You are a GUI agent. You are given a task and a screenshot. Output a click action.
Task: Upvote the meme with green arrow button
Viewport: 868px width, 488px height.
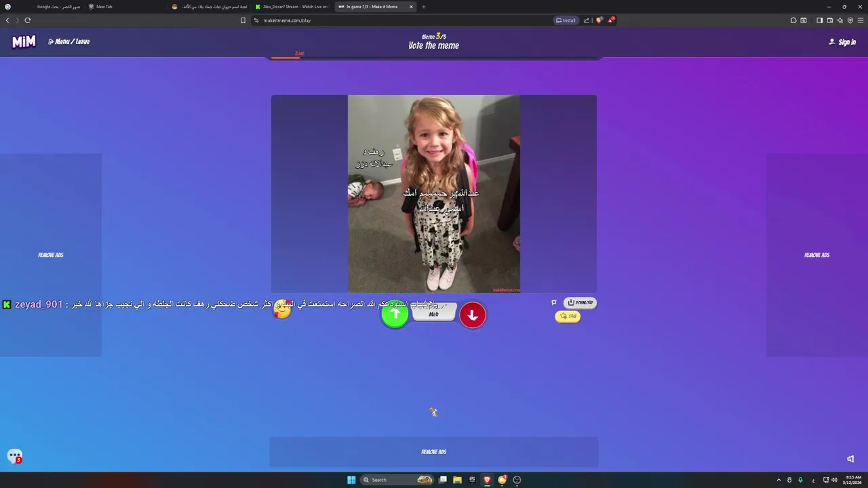(395, 315)
